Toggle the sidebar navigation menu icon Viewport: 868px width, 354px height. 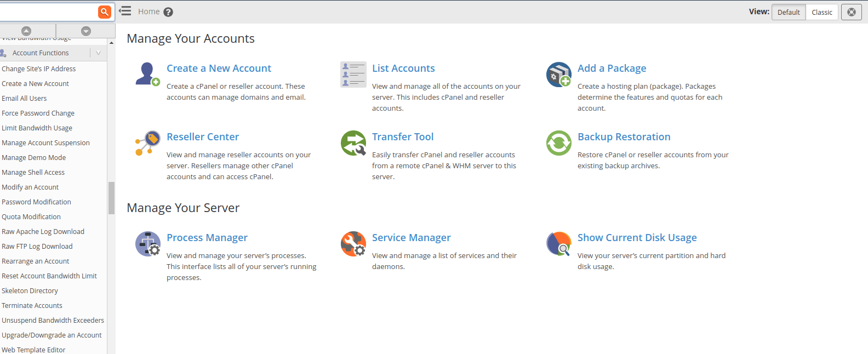click(125, 11)
